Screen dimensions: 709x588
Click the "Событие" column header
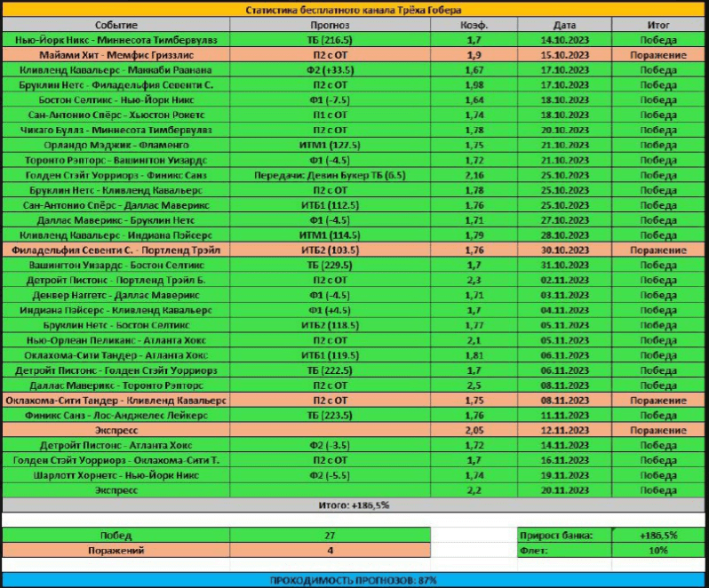[116, 26]
